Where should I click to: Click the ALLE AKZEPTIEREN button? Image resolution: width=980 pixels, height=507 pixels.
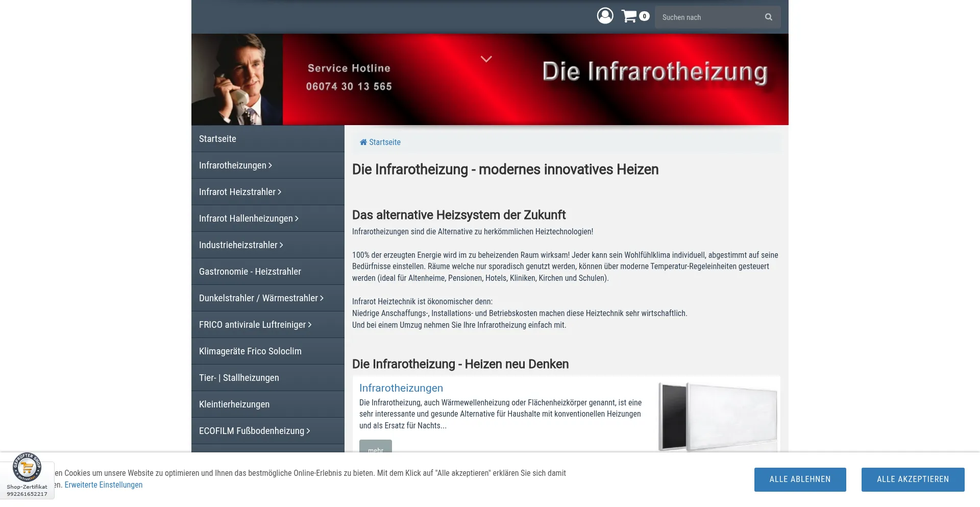click(x=912, y=479)
